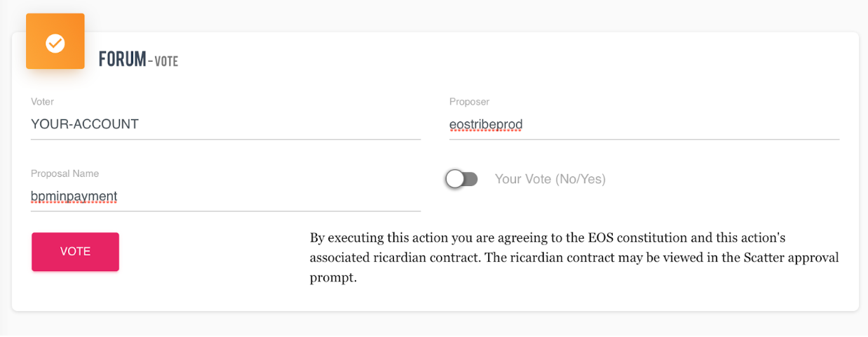The width and height of the screenshot is (868, 337).
Task: Select the Proposer field with eostribeprod
Action: point(644,125)
